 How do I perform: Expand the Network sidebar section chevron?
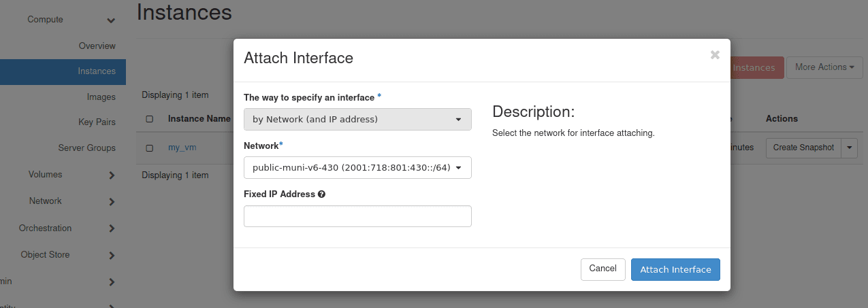[x=112, y=202]
